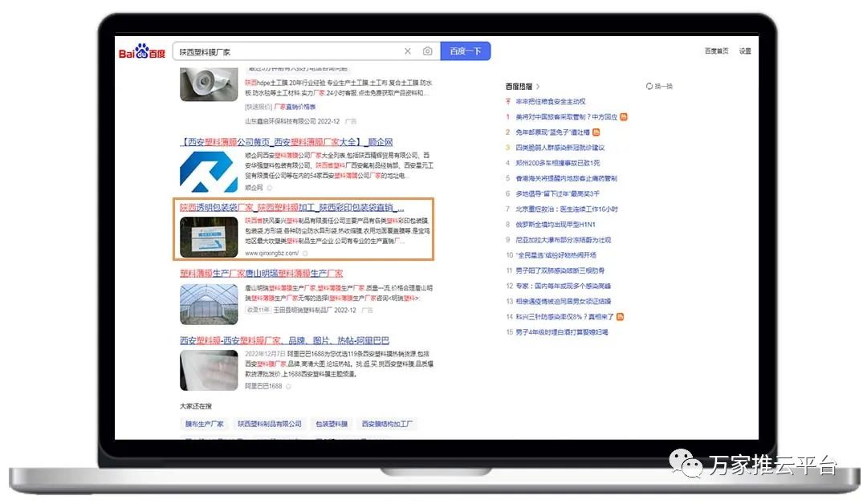The width and height of the screenshot is (867, 504).
Task: Click the blue 顺企网 logo thumbnail
Action: click(x=209, y=172)
